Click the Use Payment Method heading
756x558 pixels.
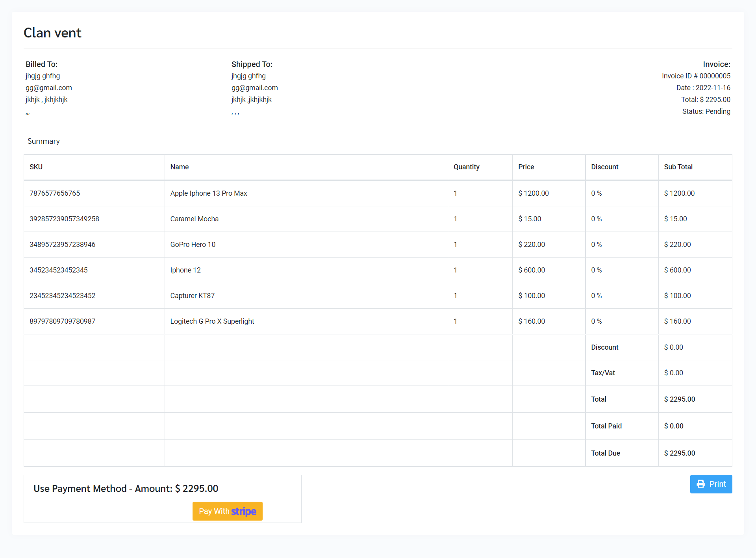(126, 489)
